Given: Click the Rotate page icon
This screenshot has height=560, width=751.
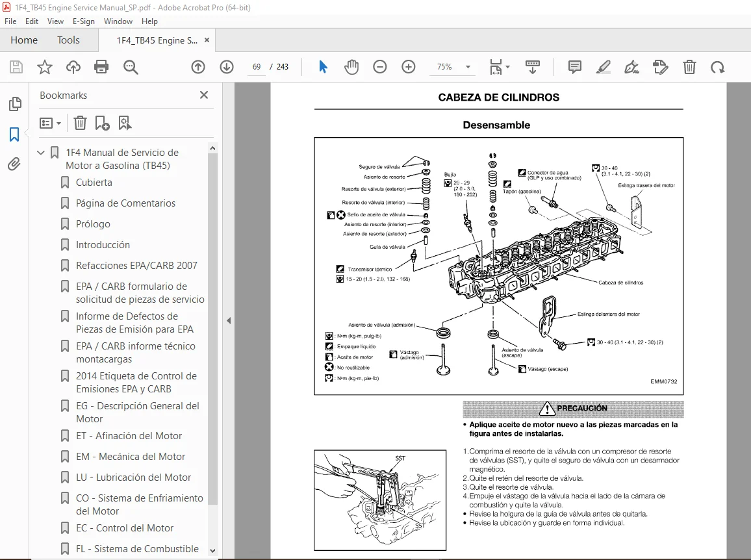Looking at the screenshot, I should [x=717, y=67].
